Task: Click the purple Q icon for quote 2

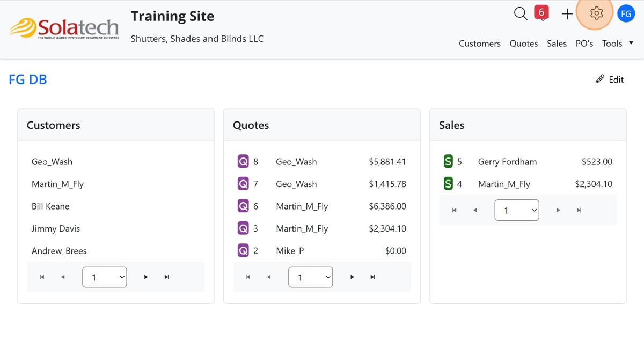Action: 243,250
